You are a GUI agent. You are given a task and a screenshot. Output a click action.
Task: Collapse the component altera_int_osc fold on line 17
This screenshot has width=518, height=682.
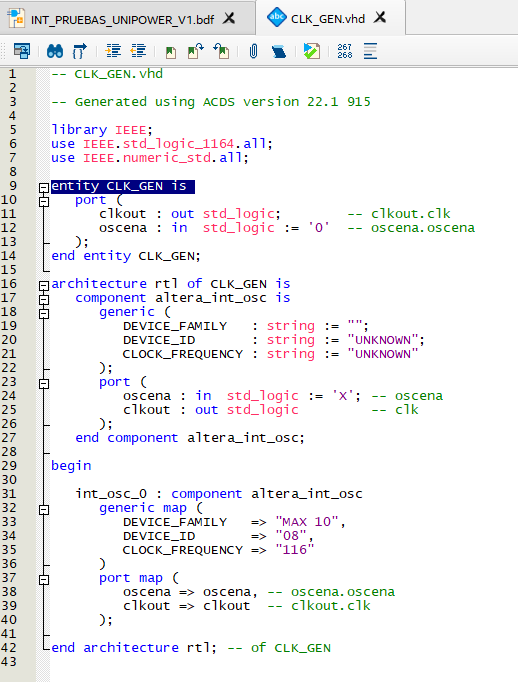[x=43, y=299]
